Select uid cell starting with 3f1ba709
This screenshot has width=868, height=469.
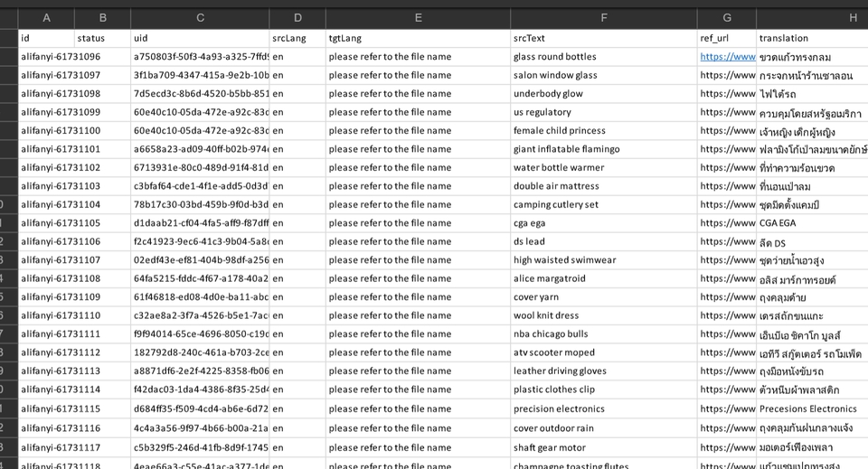pos(200,75)
